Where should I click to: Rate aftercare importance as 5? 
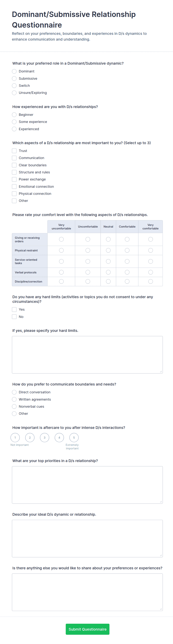[x=74, y=438]
